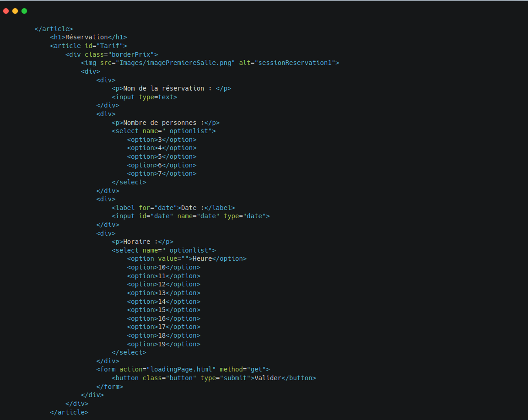Click the div class="borderPrix" line
Image resolution: width=528 pixels, height=420 pixels.
pos(112,54)
